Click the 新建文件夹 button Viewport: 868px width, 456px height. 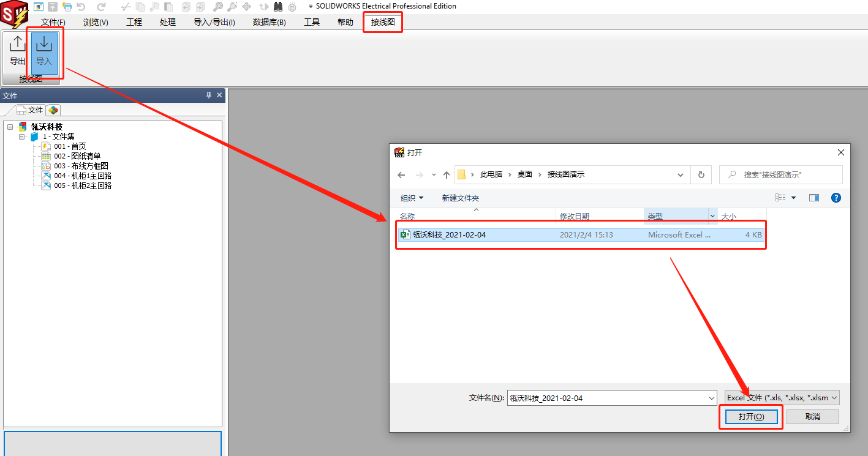(x=461, y=198)
